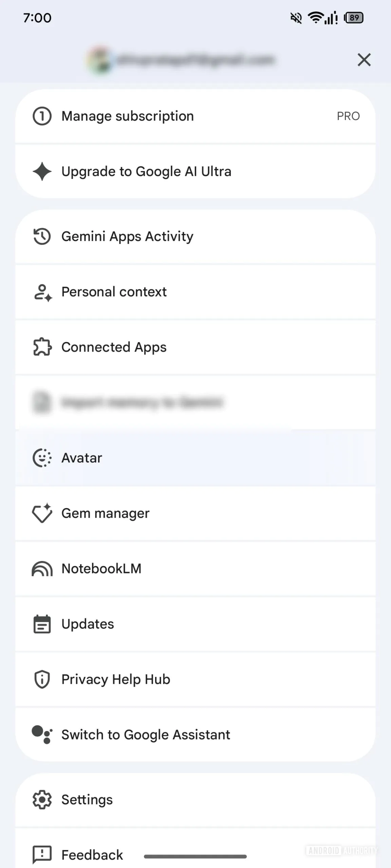Tap the Connected Apps puzzle icon
The height and width of the screenshot is (868, 391).
[x=42, y=347]
